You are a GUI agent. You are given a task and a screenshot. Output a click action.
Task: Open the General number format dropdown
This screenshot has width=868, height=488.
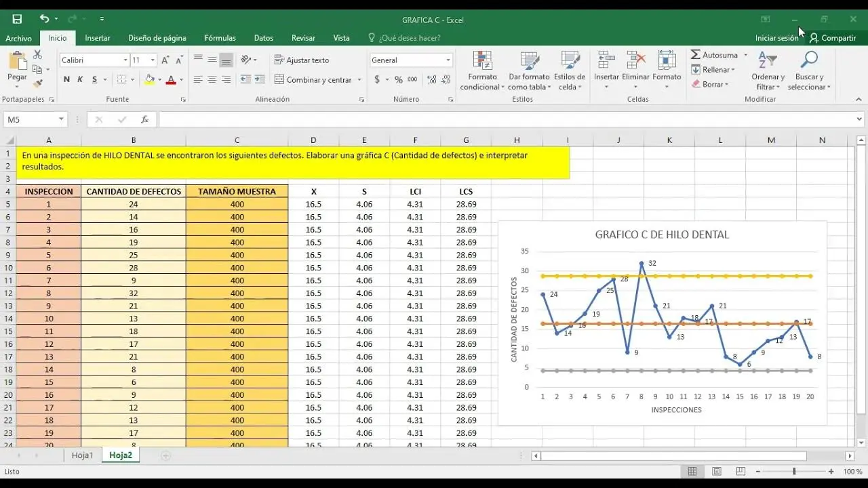pos(448,60)
